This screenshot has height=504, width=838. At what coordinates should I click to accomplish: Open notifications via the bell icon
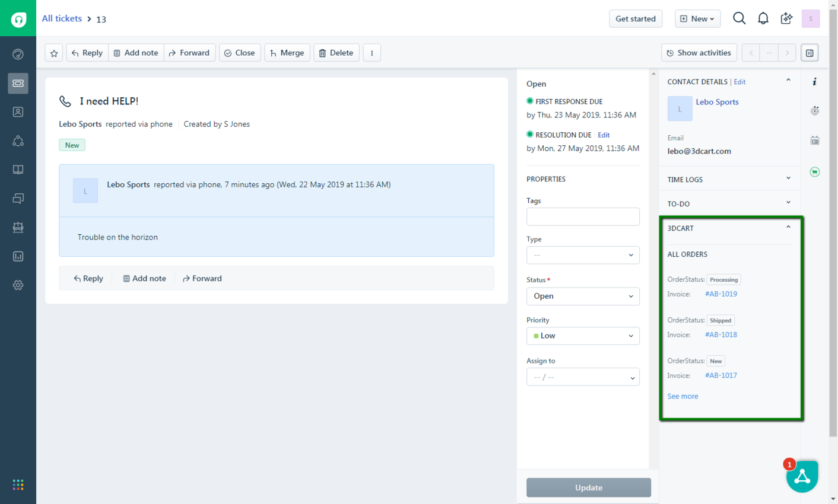coord(763,18)
